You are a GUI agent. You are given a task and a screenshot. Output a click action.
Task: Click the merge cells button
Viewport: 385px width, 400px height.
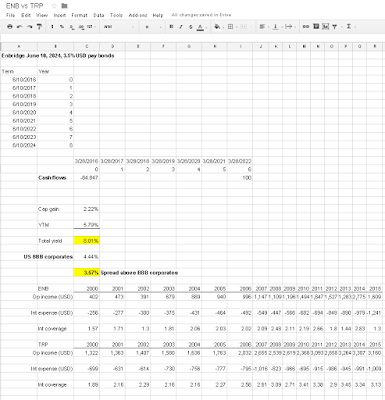click(244, 27)
